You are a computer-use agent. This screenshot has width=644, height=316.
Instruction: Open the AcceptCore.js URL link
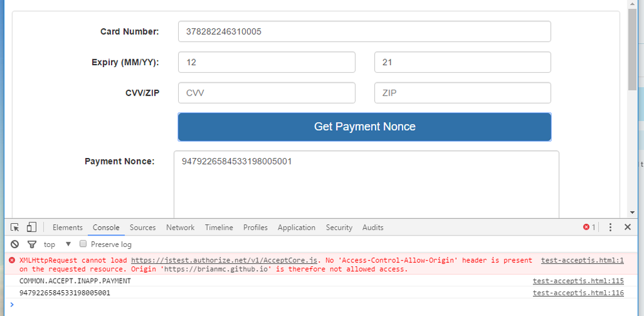(224, 261)
